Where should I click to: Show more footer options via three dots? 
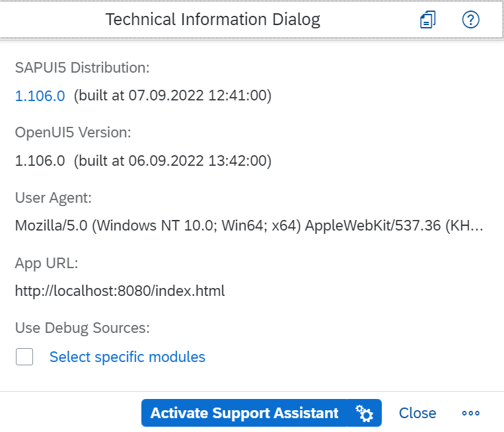click(x=470, y=413)
